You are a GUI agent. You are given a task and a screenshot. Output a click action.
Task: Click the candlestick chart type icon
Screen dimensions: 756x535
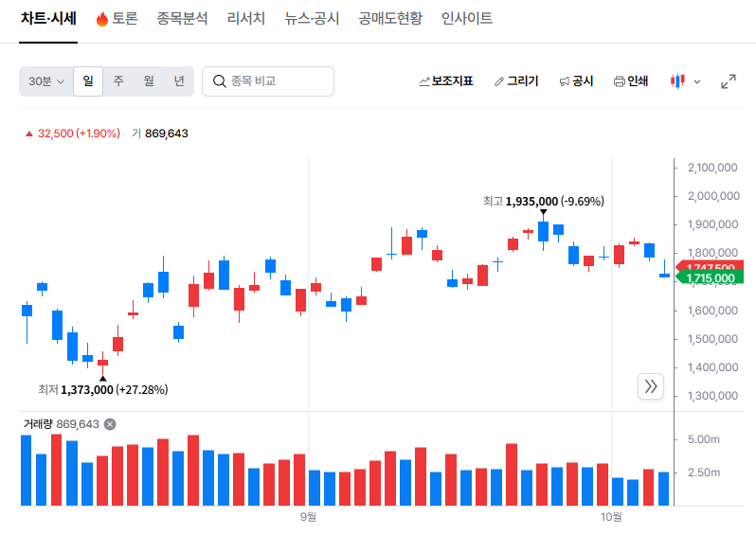[677, 81]
